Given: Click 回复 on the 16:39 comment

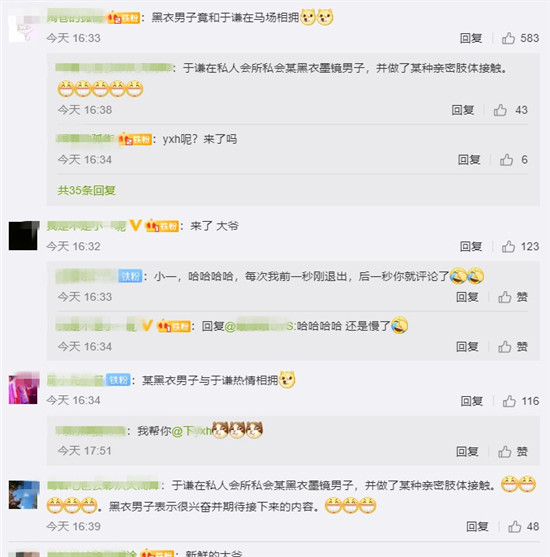Looking at the screenshot, I should click(477, 526).
